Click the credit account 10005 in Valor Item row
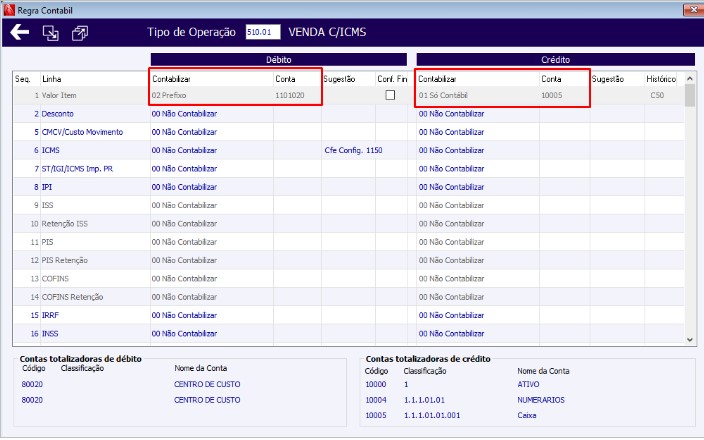Screen dimensions: 704x440 [551, 95]
